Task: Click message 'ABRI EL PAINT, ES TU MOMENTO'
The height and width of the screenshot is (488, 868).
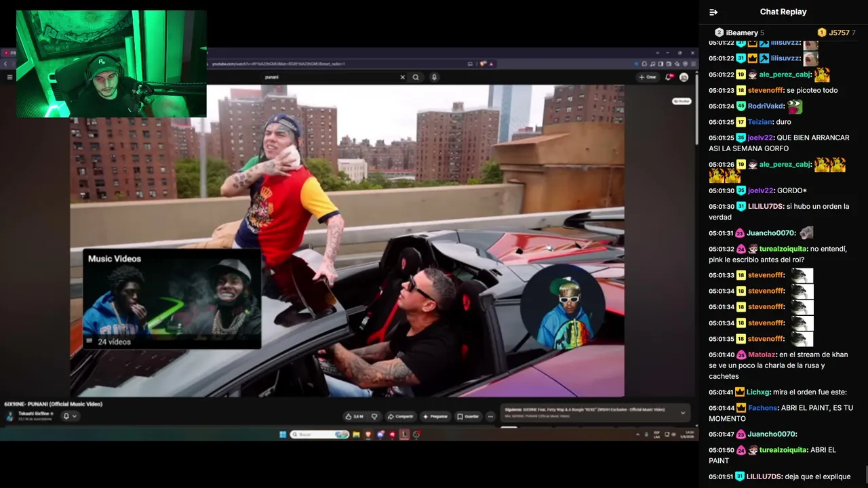Action: pyautogui.click(x=779, y=413)
